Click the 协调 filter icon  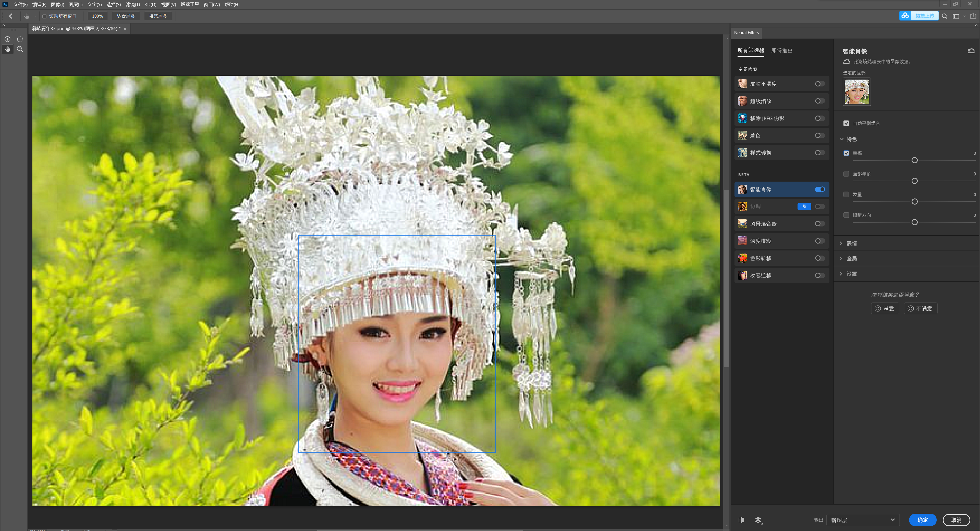[x=742, y=206]
